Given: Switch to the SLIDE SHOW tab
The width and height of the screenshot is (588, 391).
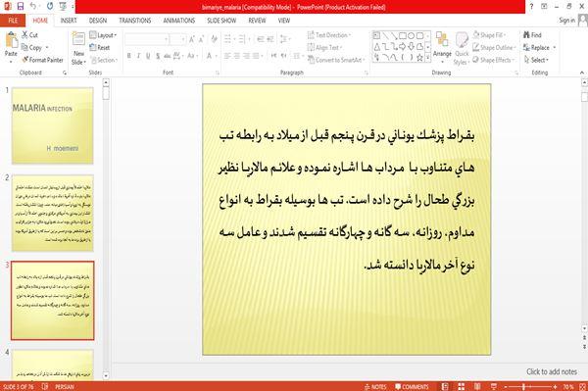Looking at the screenshot, I should pyautogui.click(x=221, y=21).
